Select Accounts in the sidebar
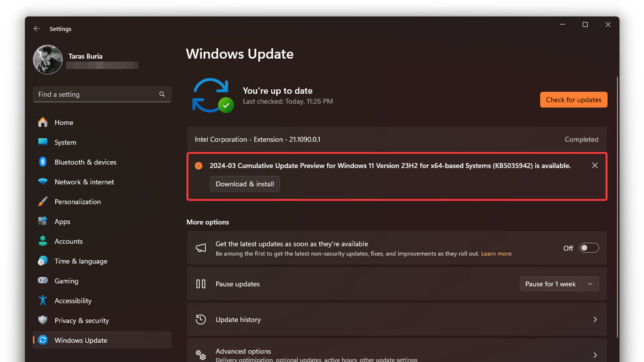Screen dimensions: 644x362 point(68,241)
